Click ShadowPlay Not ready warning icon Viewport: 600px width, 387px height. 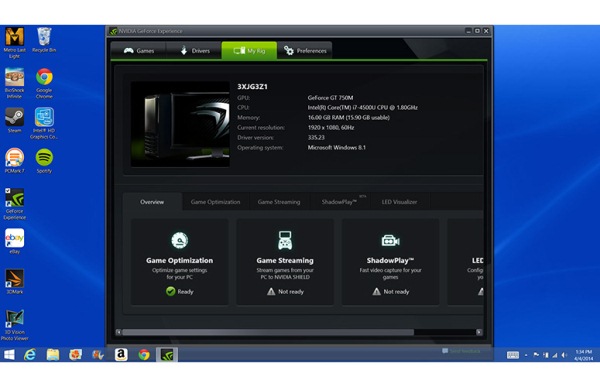click(377, 292)
